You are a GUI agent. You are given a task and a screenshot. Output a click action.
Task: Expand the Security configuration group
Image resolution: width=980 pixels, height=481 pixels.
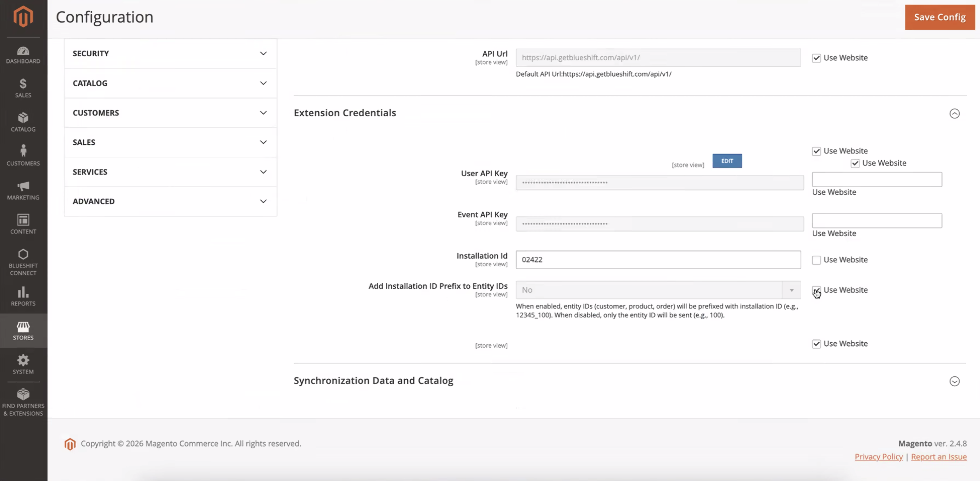coord(170,54)
